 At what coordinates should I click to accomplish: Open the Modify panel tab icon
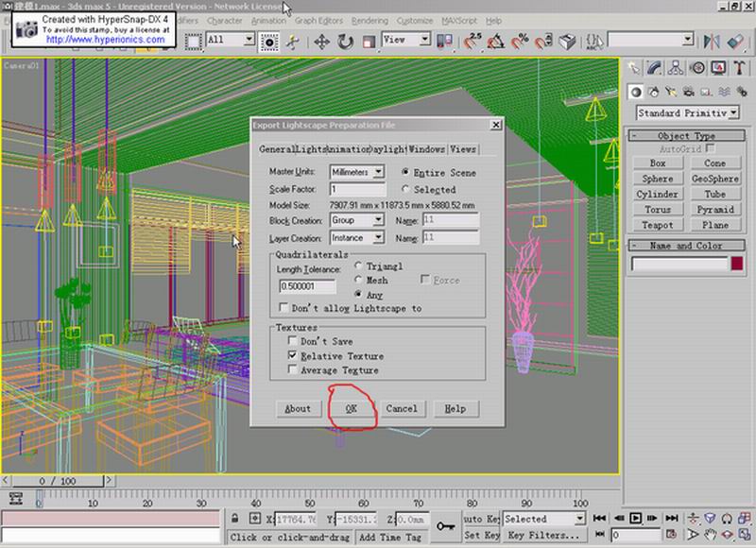[x=656, y=68]
